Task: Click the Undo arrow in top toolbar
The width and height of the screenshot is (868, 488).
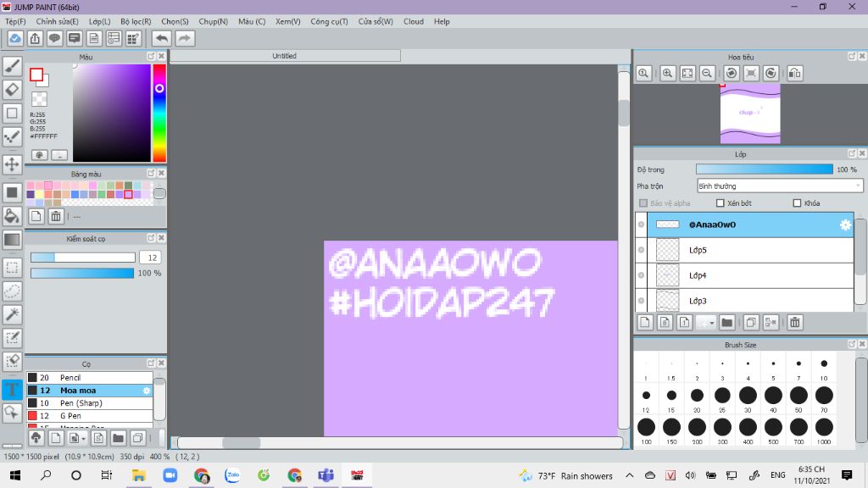Action: (162, 38)
